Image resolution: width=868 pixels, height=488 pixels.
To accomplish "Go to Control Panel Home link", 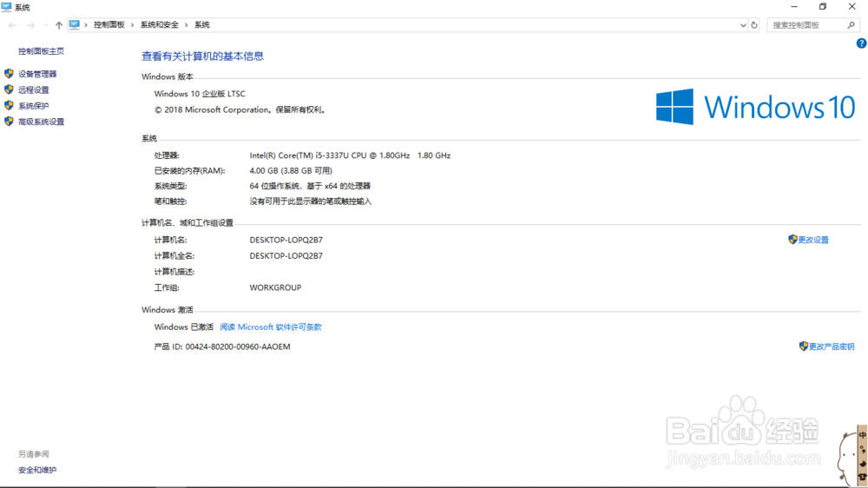I will tap(41, 51).
